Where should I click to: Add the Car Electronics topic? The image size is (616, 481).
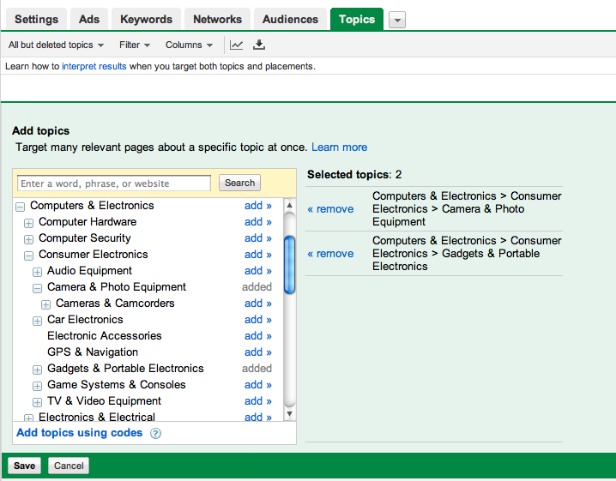(258, 319)
